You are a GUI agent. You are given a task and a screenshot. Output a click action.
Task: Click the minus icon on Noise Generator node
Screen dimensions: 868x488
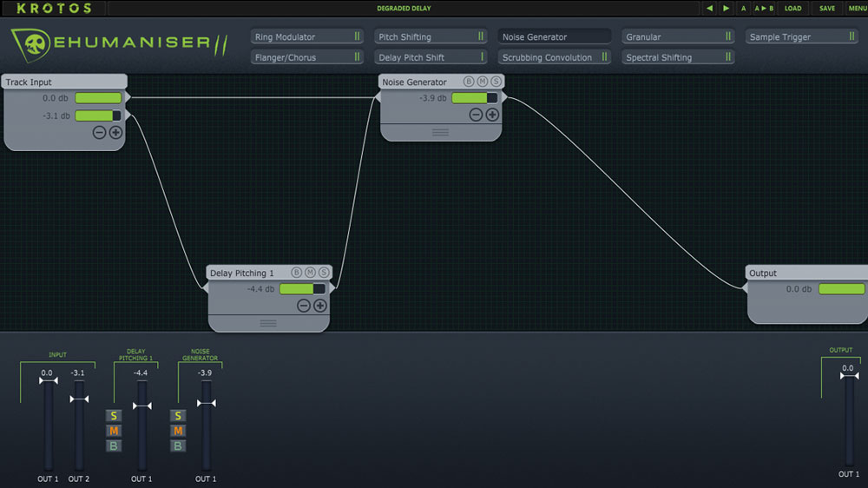tap(476, 115)
